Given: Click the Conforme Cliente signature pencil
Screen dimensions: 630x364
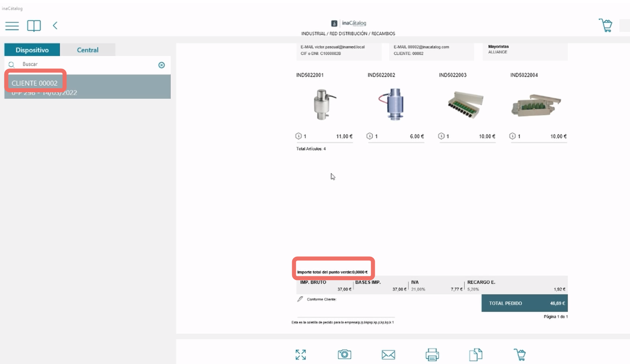Looking at the screenshot, I should (x=300, y=299).
